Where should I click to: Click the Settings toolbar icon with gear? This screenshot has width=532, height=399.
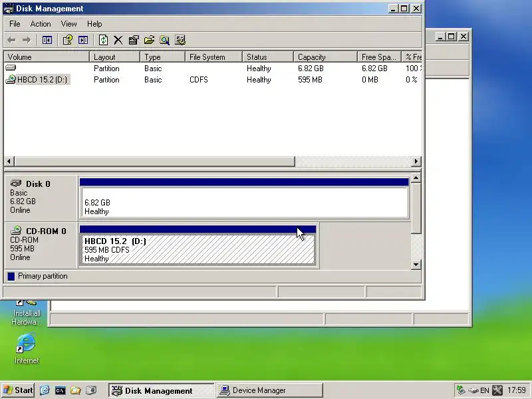click(180, 40)
